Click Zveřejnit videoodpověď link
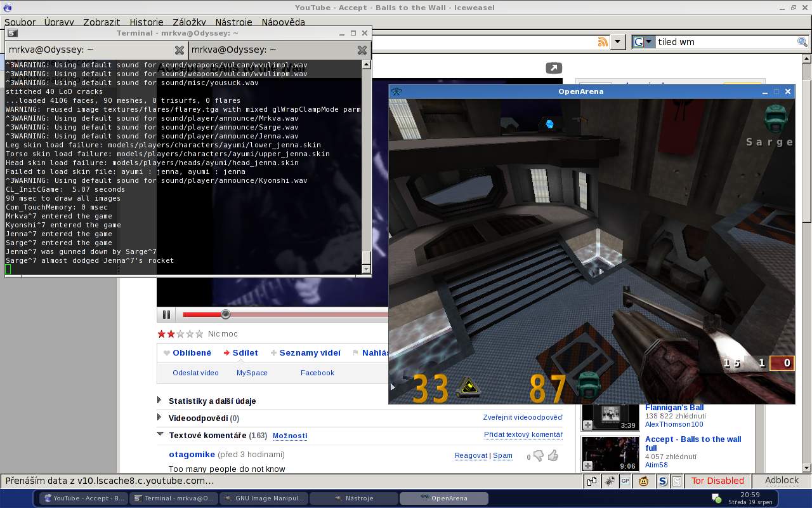 [x=523, y=418]
